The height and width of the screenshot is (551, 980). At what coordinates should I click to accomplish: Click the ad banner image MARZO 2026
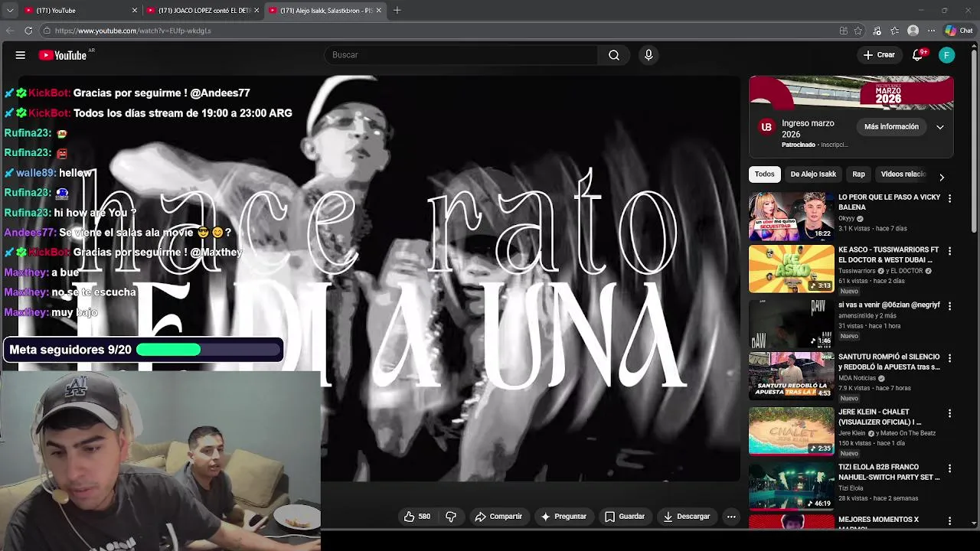(851, 93)
